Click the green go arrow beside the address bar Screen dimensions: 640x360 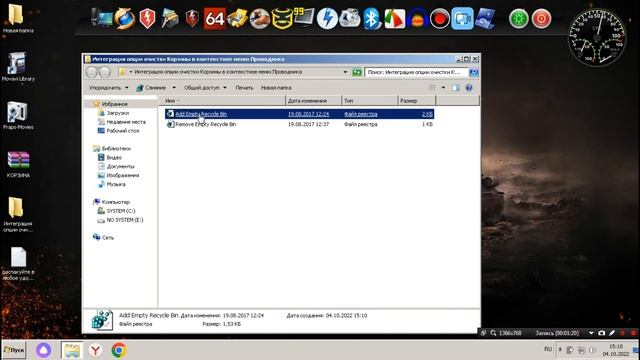click(357, 72)
